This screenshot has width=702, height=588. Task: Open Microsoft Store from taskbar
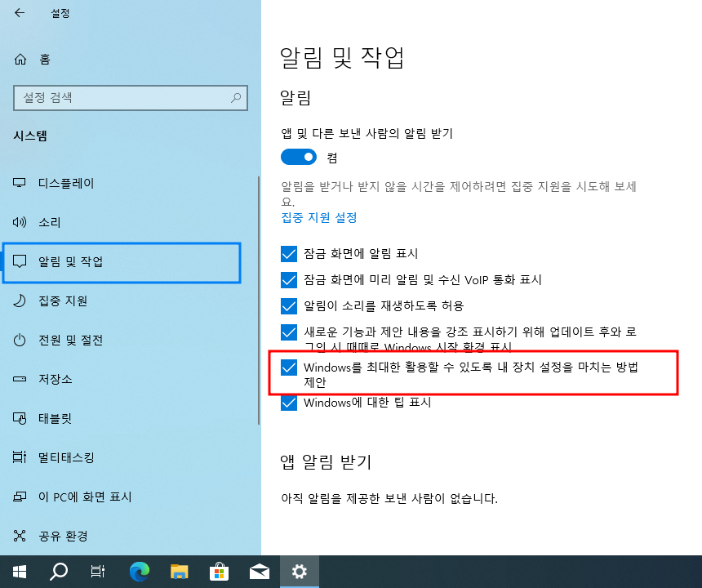coord(219,572)
